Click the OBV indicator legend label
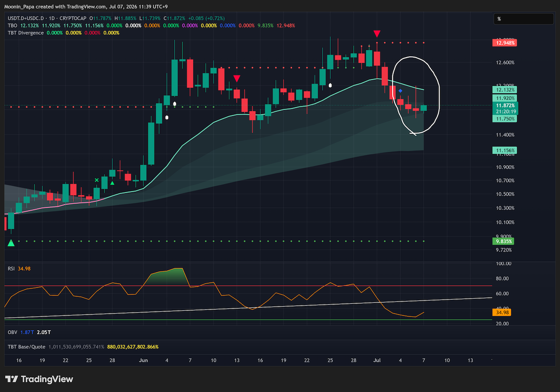560x392 pixels. tap(12, 332)
